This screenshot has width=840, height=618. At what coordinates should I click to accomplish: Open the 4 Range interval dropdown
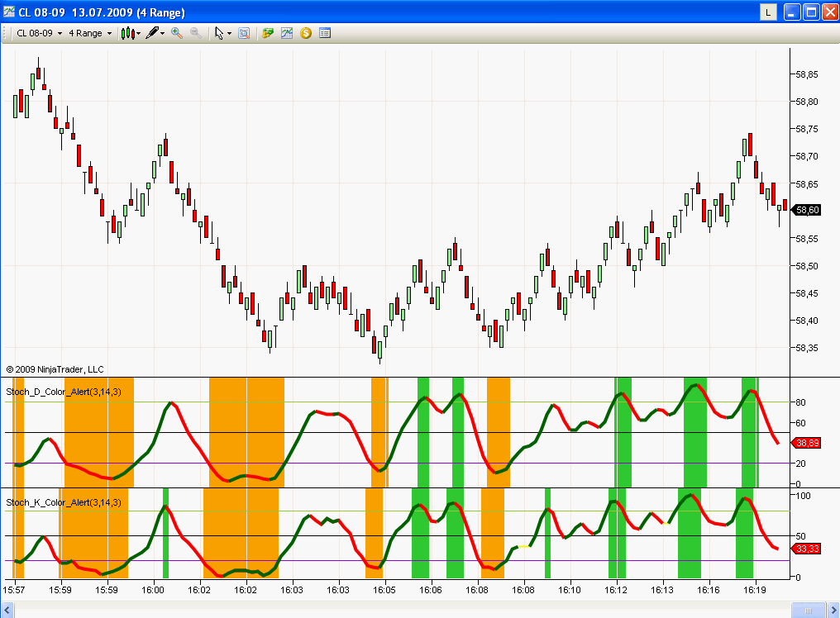[x=90, y=33]
